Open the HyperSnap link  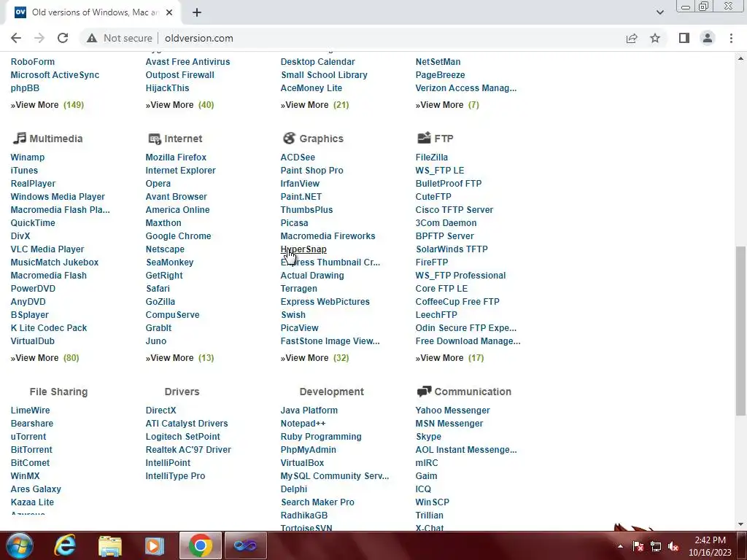[303, 249]
